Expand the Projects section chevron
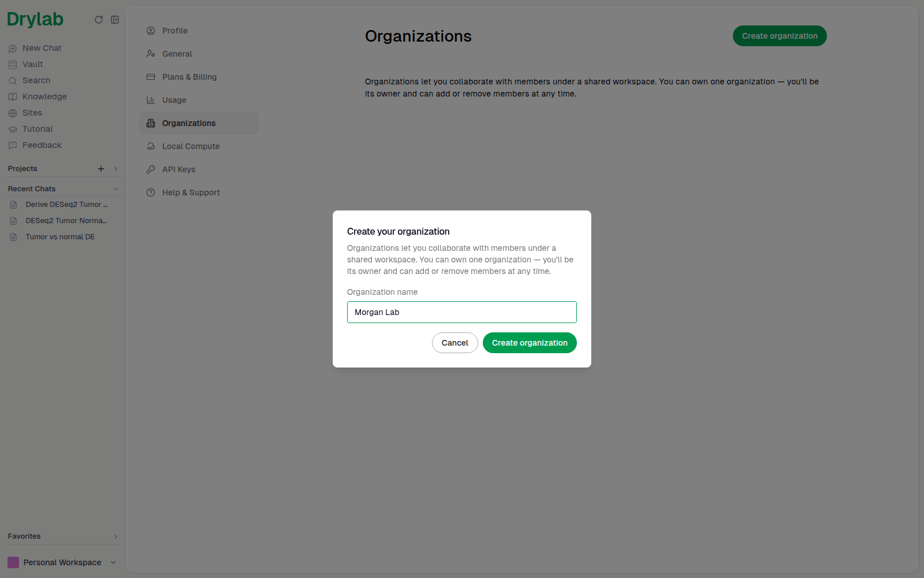Image resolution: width=924 pixels, height=578 pixels. (x=115, y=169)
